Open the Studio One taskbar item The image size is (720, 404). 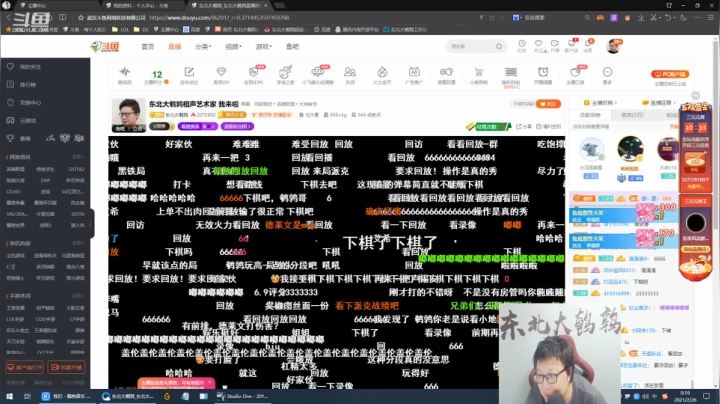[x=243, y=396]
